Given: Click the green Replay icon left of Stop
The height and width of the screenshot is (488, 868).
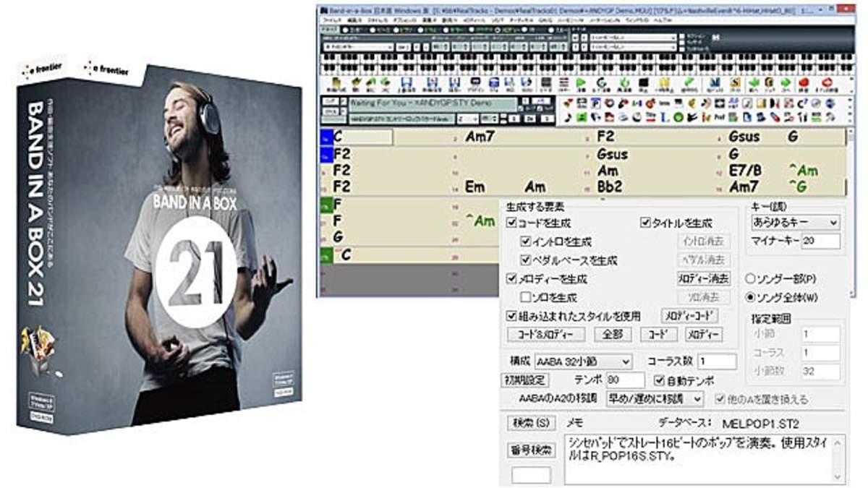Looking at the screenshot, I should (625, 82).
